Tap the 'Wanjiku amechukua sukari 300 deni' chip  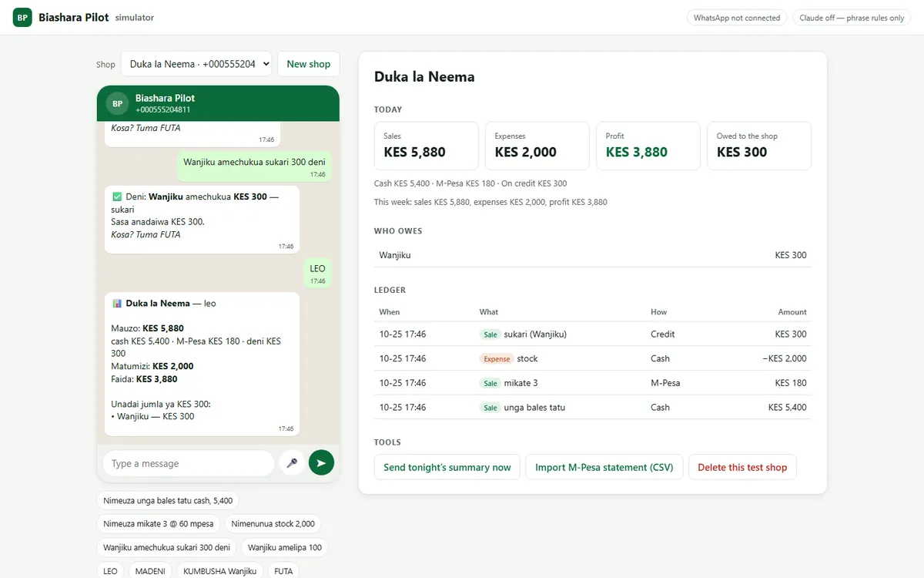[x=166, y=548]
